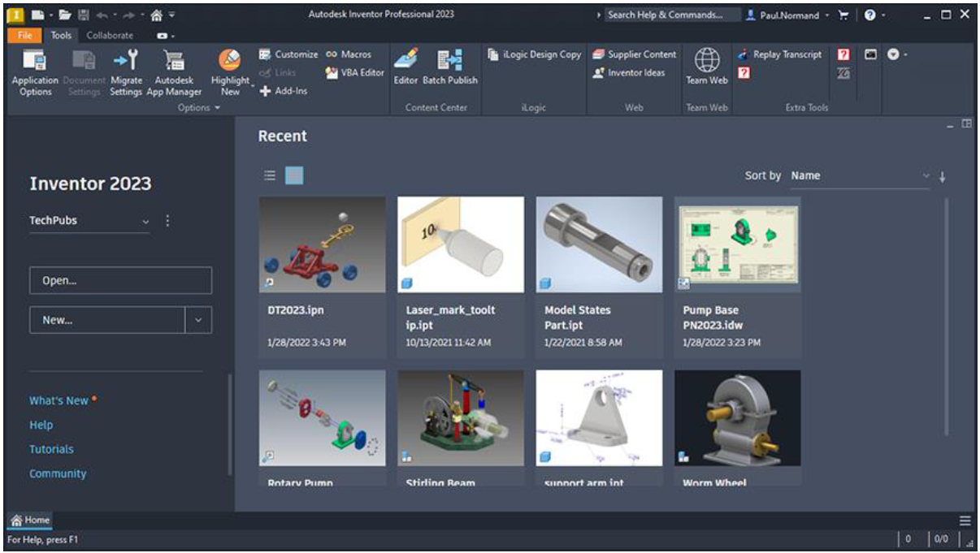Select the Home document tab
980x553 pixels.
click(30, 521)
